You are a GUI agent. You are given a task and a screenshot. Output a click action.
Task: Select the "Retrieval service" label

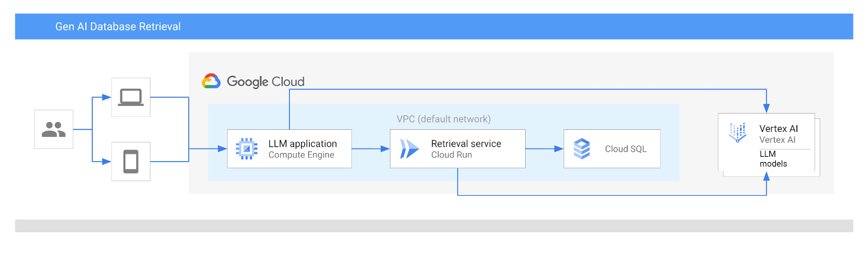pos(466,144)
